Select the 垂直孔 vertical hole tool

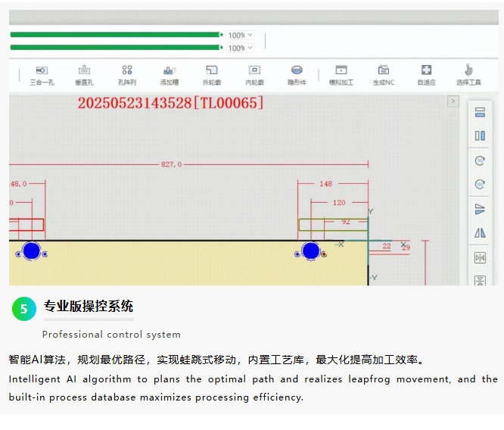click(x=84, y=74)
